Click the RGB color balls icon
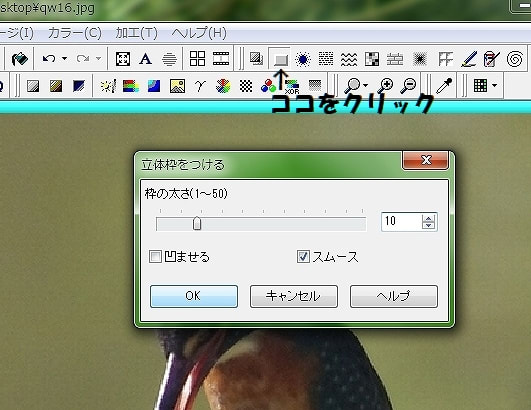The image size is (531, 410). [268, 86]
